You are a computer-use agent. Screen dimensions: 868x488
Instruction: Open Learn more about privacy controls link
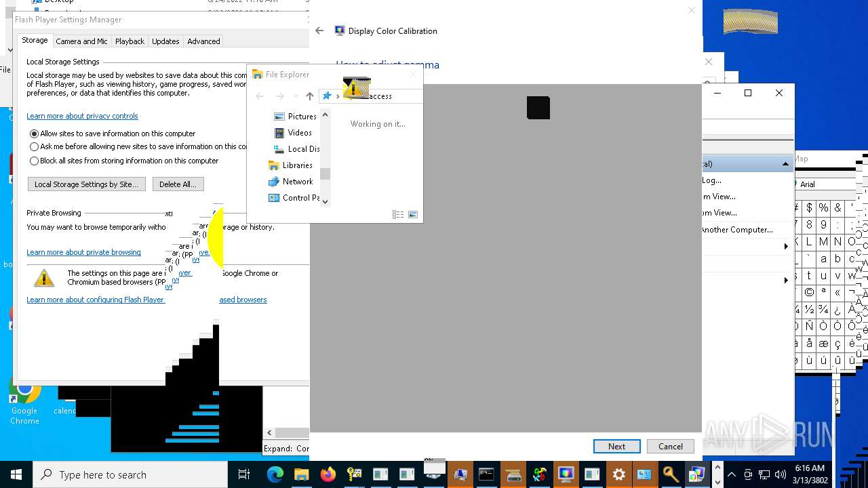(x=82, y=116)
